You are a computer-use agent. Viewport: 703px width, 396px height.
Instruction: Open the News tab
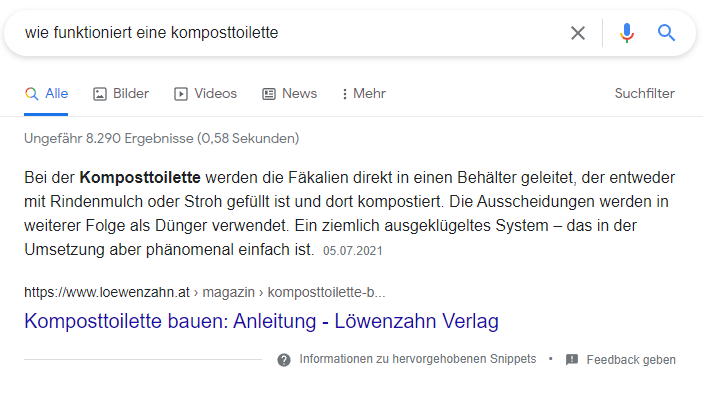[x=289, y=94]
